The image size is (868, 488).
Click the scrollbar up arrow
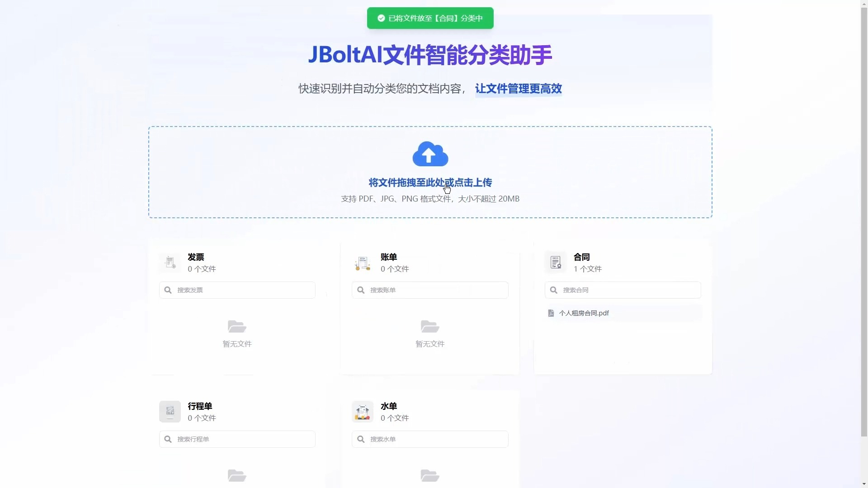click(x=864, y=4)
